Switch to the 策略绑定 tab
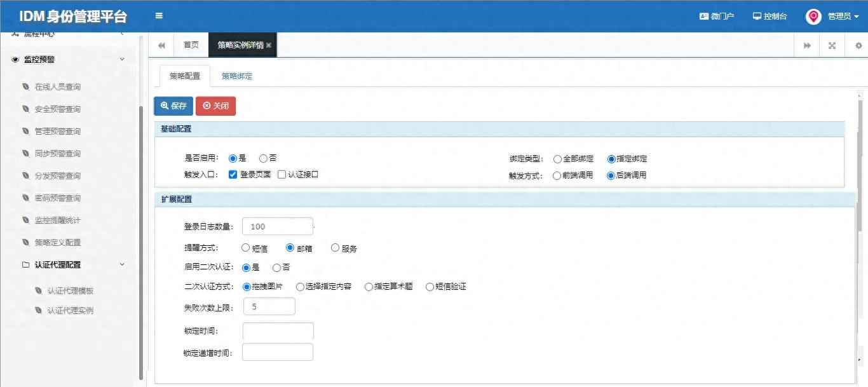 pos(237,76)
